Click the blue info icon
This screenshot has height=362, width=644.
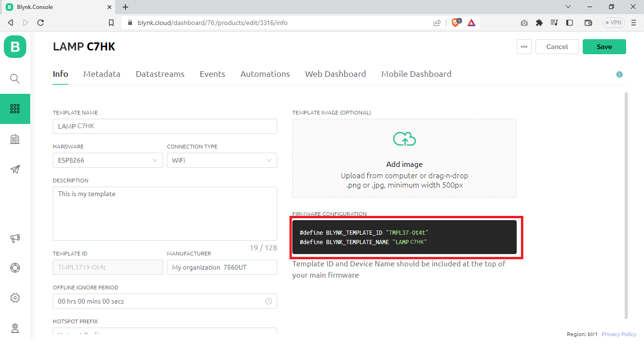point(619,74)
